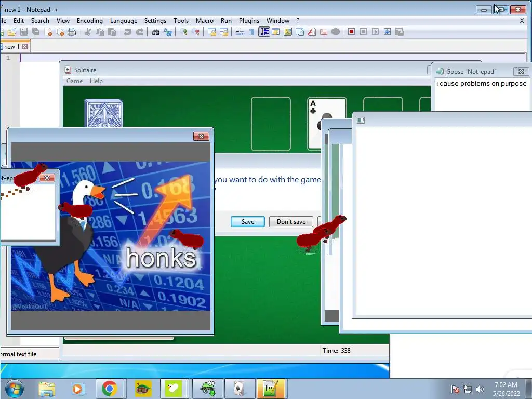532x399 pixels.
Task: Click the Notepad++ taskbar icon
Action: point(270,389)
